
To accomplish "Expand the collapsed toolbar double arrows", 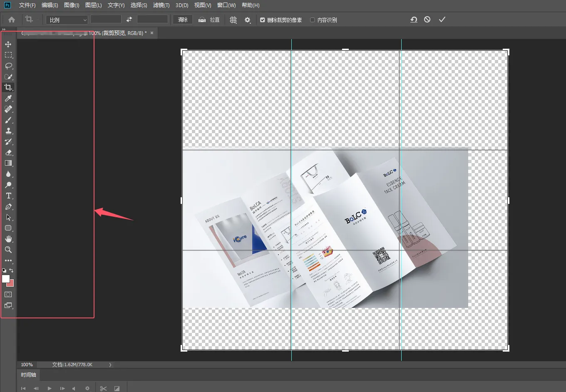I will [4, 29].
